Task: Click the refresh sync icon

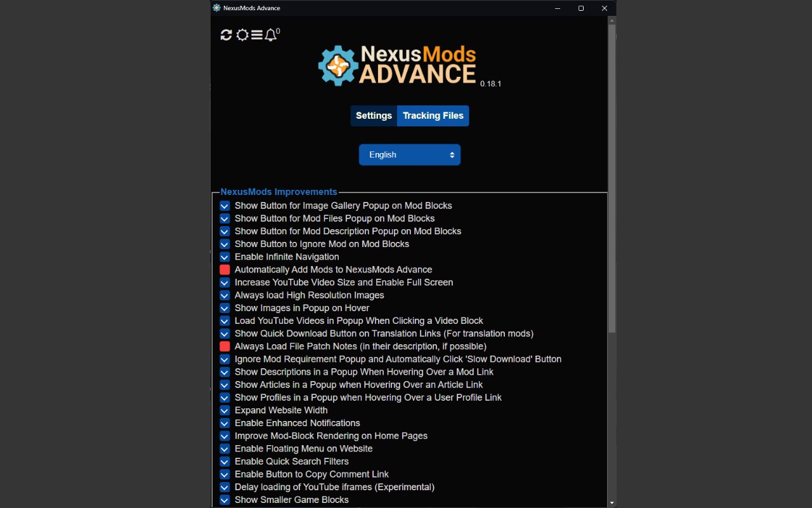Action: [226, 35]
